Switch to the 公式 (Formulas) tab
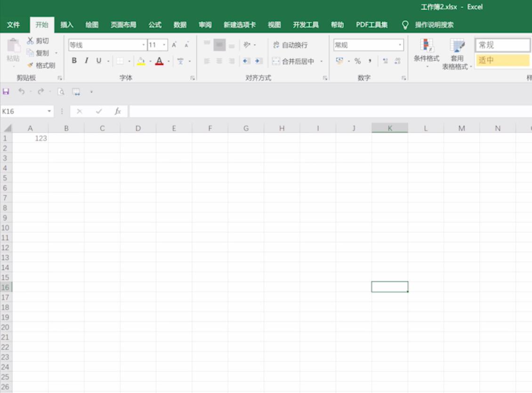 pyautogui.click(x=155, y=25)
